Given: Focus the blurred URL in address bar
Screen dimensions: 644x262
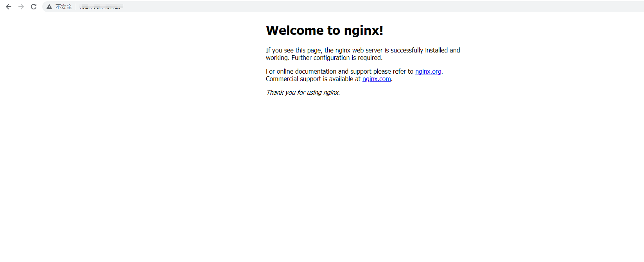Looking at the screenshot, I should click(101, 7).
